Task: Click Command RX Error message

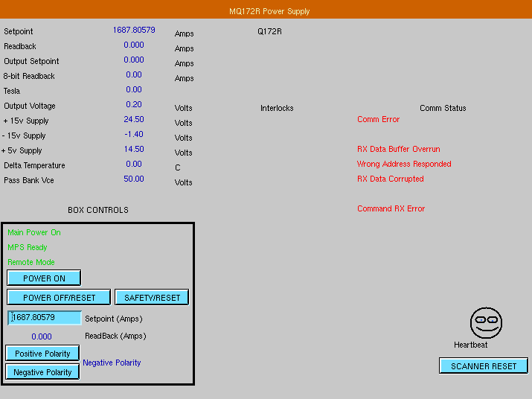Action: [x=391, y=208]
